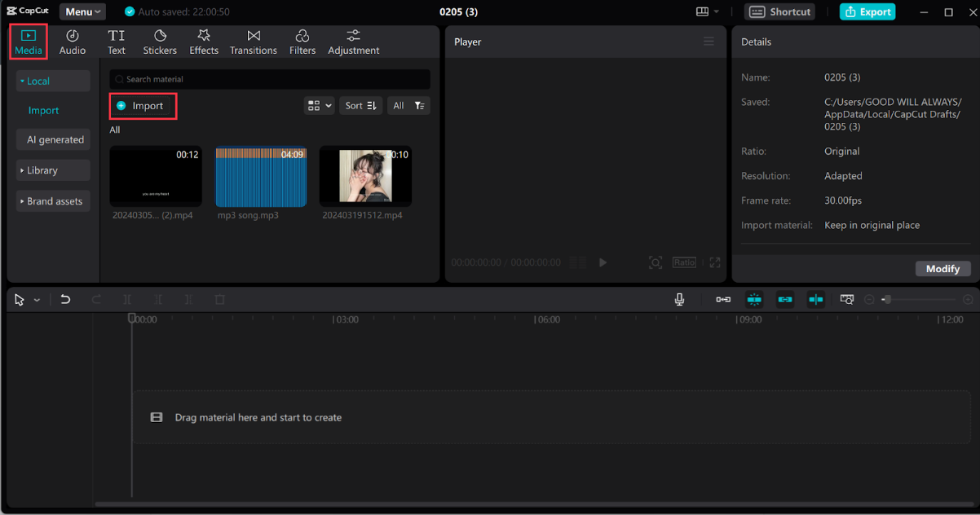The width and height of the screenshot is (980, 515).
Task: Open the layout selector dropdown
Action: (x=707, y=11)
